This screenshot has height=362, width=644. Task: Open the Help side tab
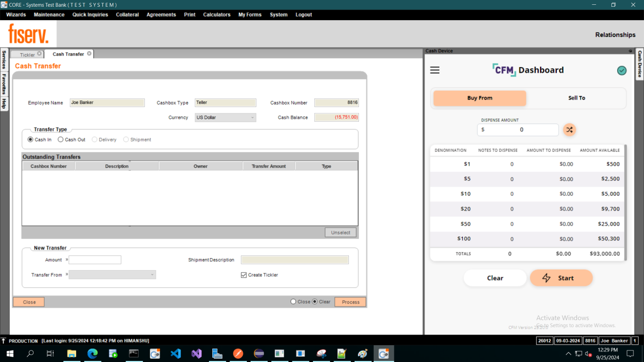click(4, 103)
